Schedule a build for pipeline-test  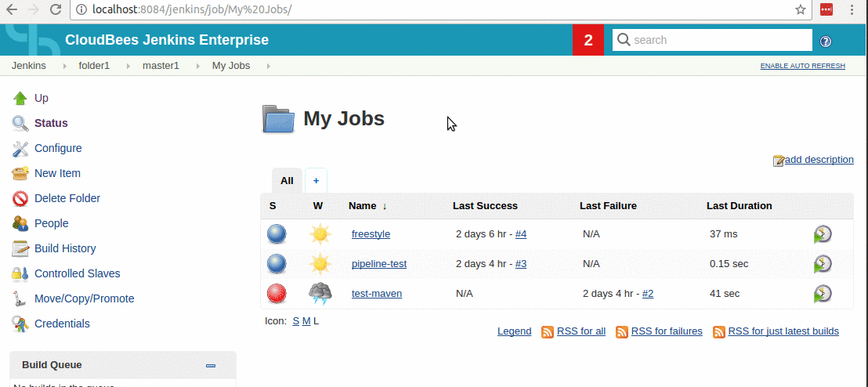click(823, 264)
